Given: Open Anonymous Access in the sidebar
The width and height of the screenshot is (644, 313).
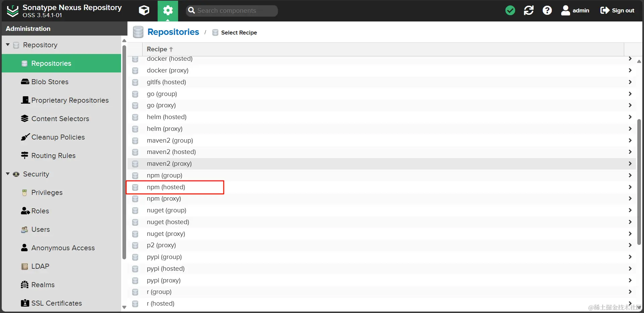Looking at the screenshot, I should click(x=61, y=248).
